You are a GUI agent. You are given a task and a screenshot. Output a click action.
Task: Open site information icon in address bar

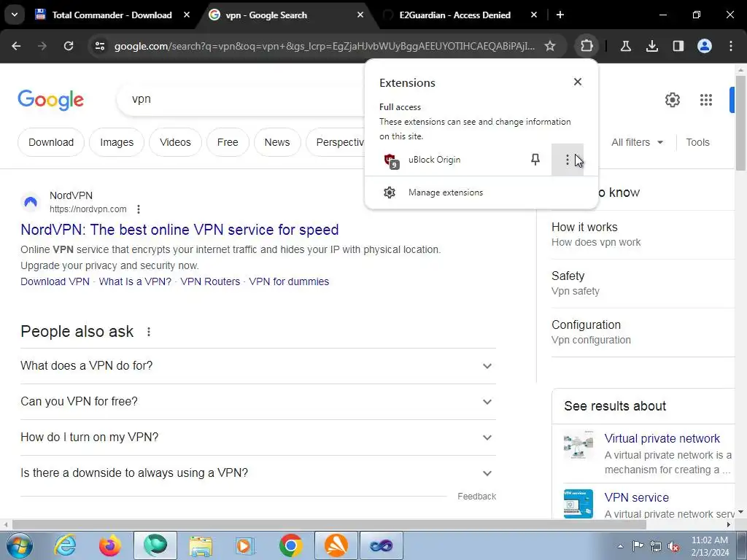point(99,46)
